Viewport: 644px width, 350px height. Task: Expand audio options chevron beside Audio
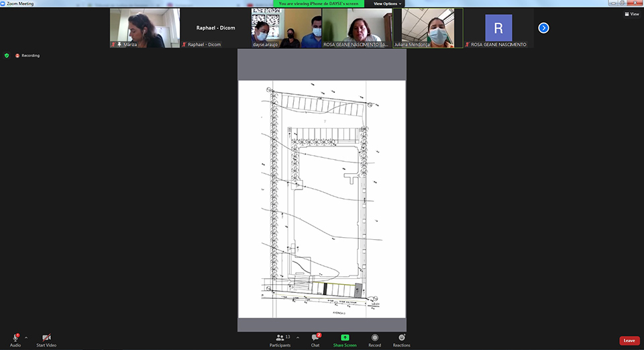coord(26,337)
